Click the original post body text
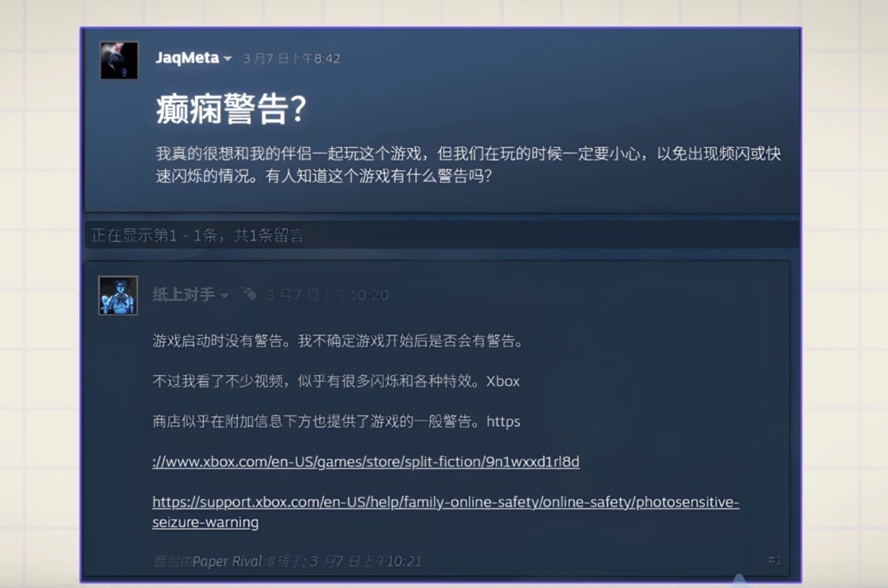 click(x=467, y=164)
